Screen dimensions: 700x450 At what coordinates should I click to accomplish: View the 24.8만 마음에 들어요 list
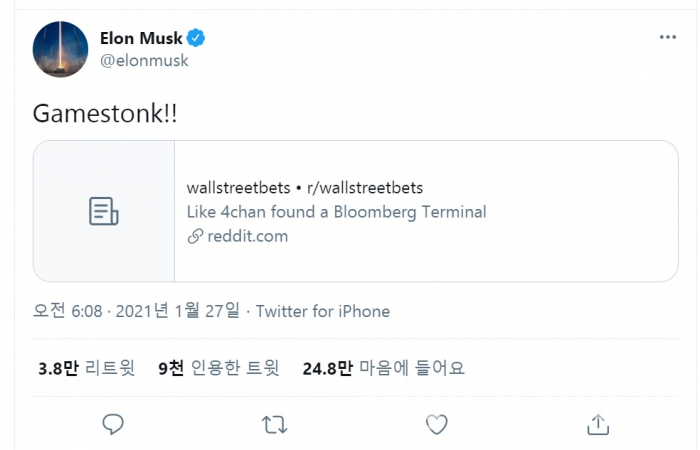(383, 368)
